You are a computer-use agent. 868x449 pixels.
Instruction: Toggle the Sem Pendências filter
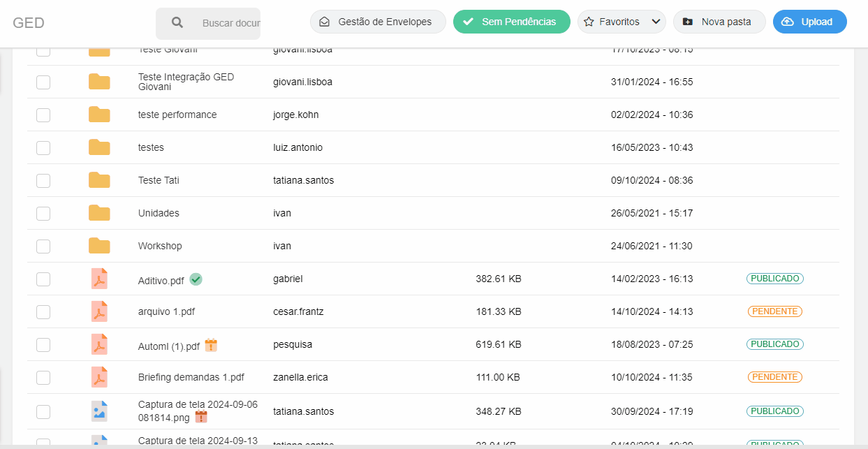511,22
